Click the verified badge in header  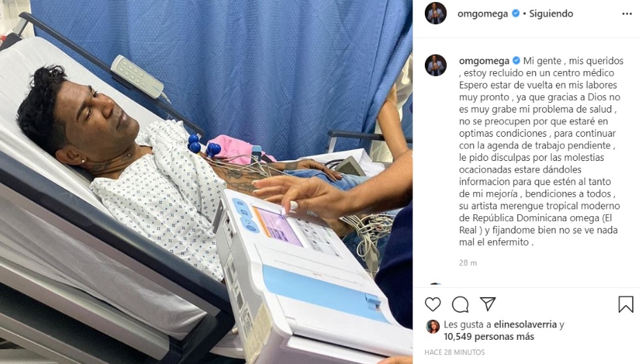point(516,14)
